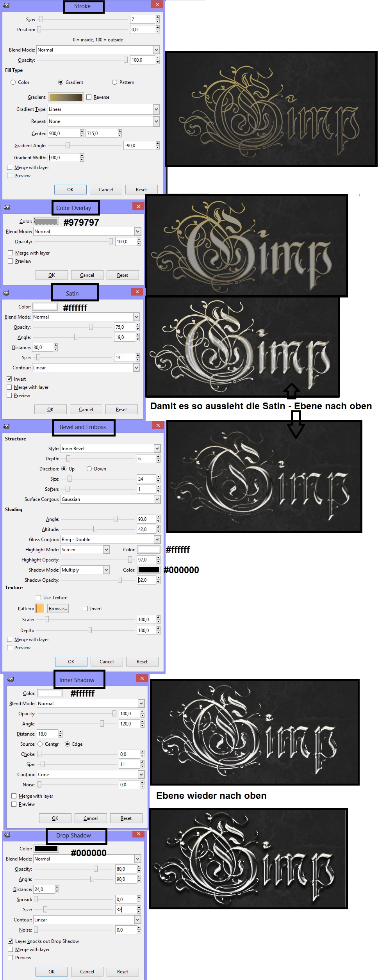Open Style dropdown showing Inner Bevel

click(x=111, y=449)
